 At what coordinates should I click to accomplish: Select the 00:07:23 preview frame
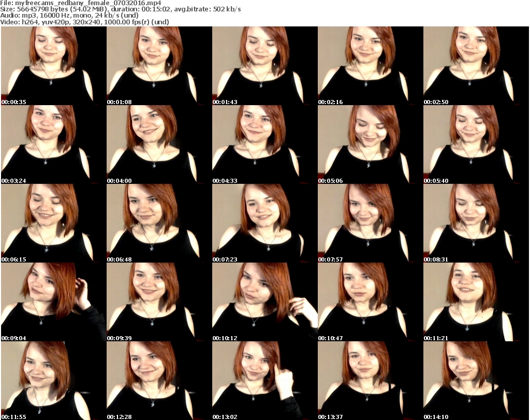264,223
